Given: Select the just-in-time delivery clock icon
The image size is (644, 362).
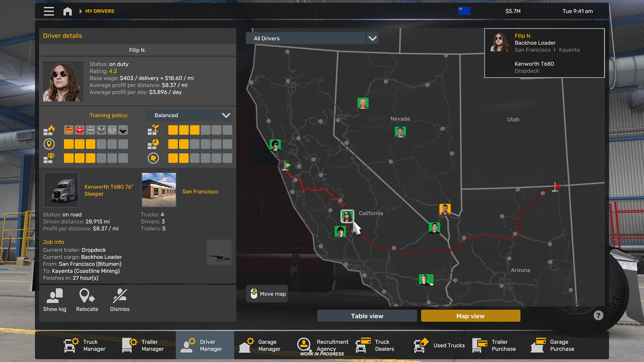Looking at the screenshot, I should tap(153, 144).
